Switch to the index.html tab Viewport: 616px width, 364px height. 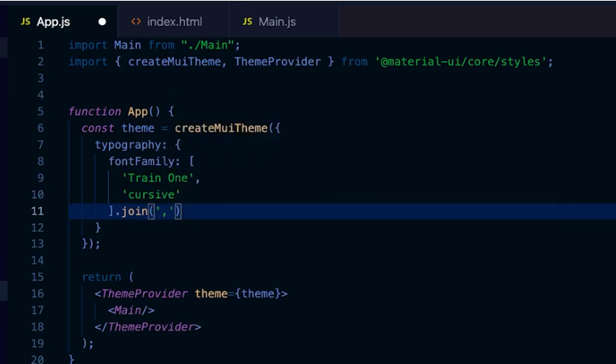[x=173, y=22]
